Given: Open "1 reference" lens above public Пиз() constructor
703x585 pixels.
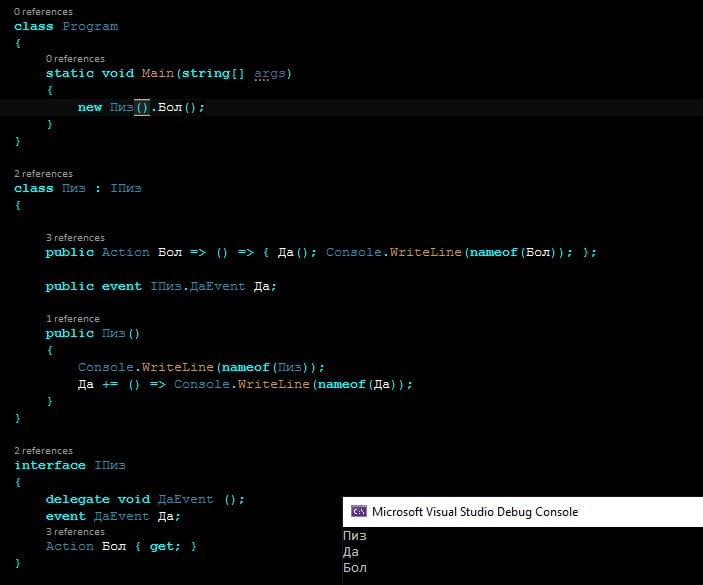Looking at the screenshot, I should 73,319.
